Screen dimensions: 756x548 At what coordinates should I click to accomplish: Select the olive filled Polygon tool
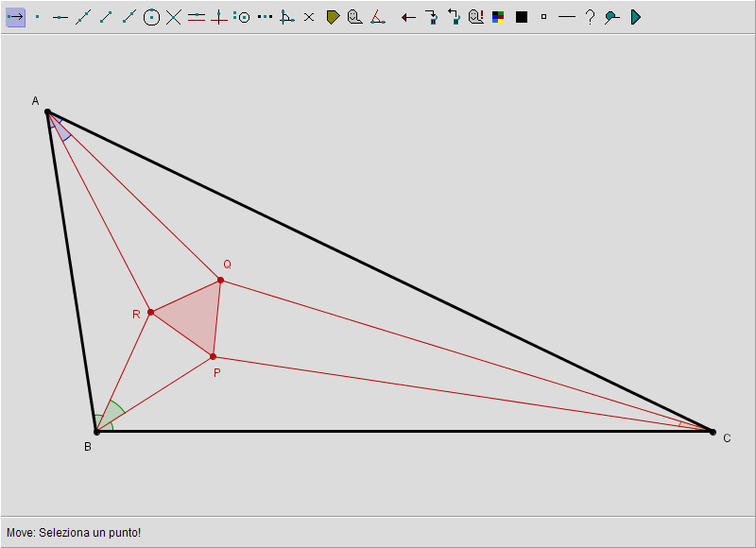point(333,17)
